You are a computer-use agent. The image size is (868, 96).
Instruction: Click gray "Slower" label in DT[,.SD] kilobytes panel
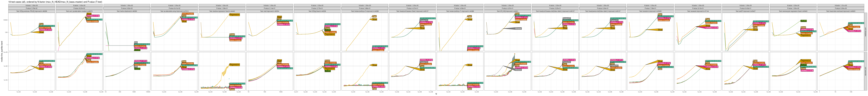(518, 29)
